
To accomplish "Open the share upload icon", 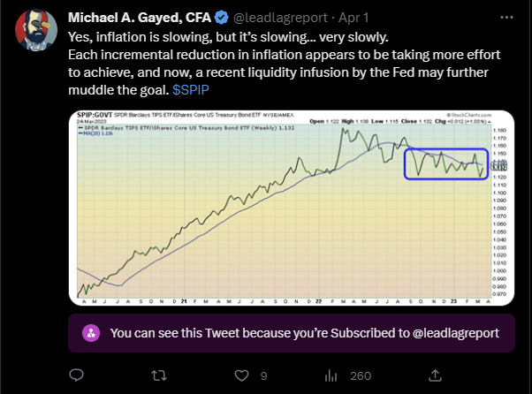I will click(x=435, y=375).
